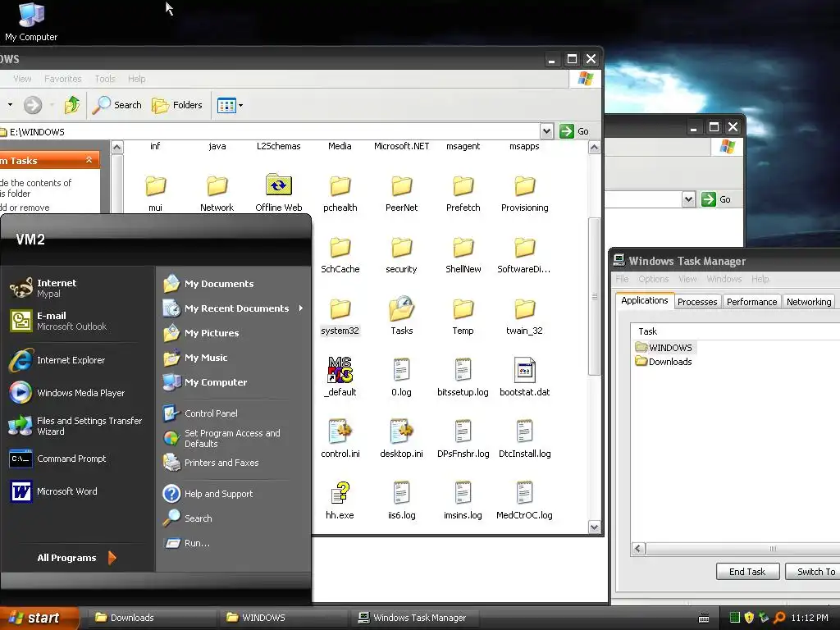The image size is (840, 630).
Task: Collapse the System Tasks panel chevron
Action: coord(89,160)
